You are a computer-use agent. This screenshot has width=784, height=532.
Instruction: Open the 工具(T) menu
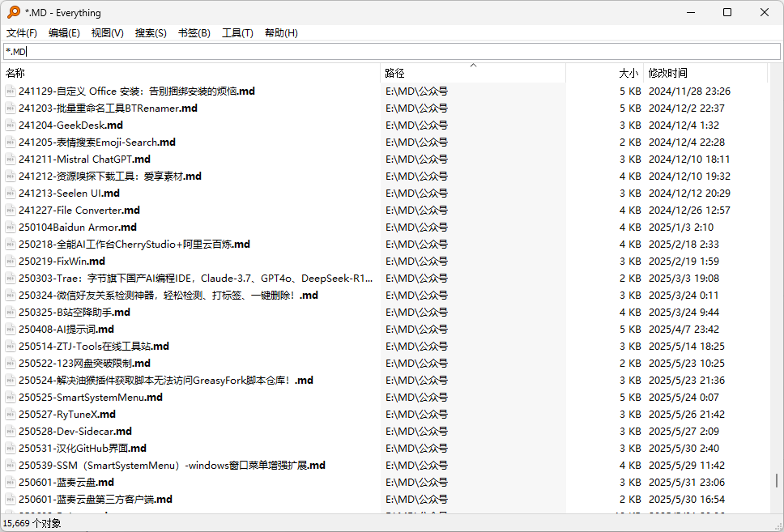[x=237, y=33]
